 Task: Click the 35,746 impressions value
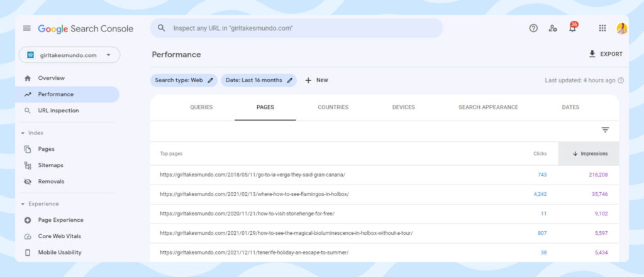click(599, 195)
